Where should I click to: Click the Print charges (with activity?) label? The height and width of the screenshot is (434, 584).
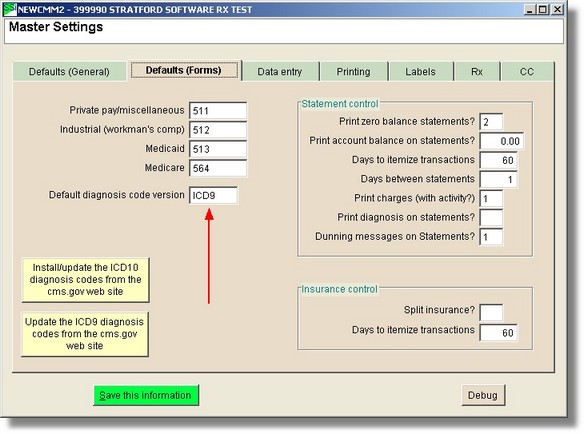pyautogui.click(x=414, y=198)
